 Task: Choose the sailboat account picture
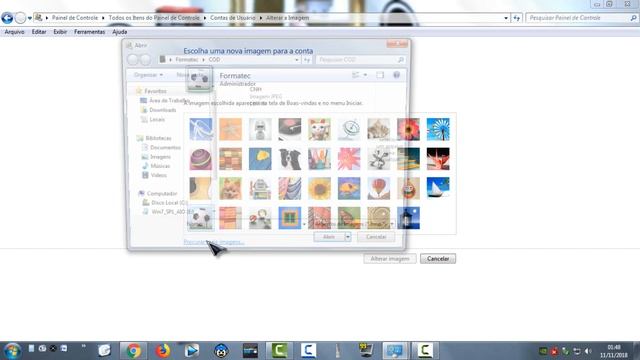point(438,188)
